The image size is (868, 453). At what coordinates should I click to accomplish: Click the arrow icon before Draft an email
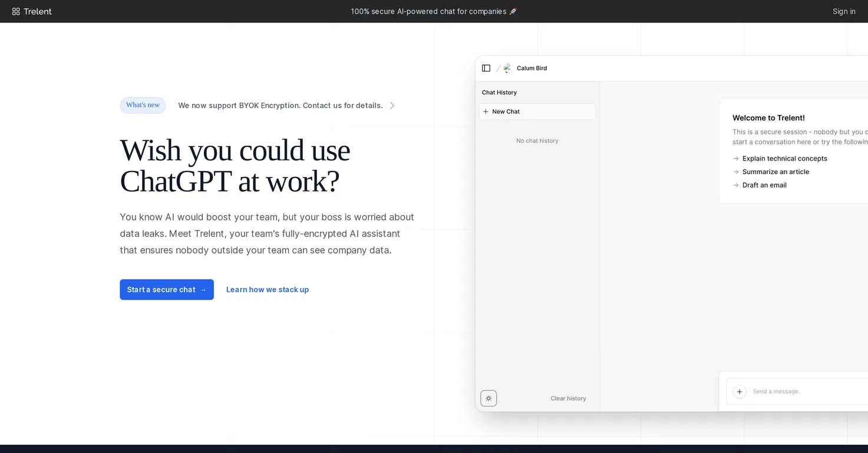pyautogui.click(x=735, y=185)
